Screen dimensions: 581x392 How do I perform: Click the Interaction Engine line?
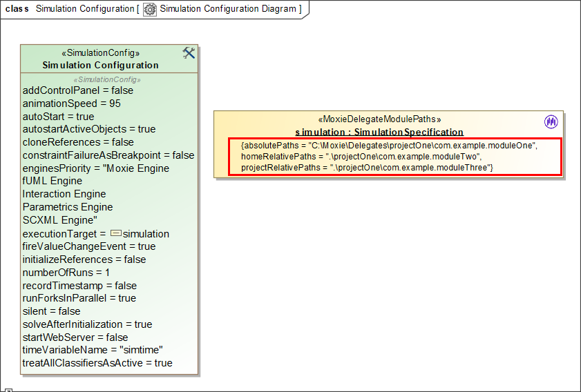[64, 194]
